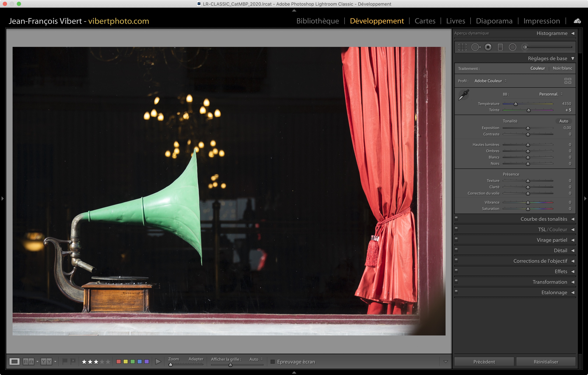The height and width of the screenshot is (375, 588).
Task: Select the red eye correction tool
Action: coord(488,47)
